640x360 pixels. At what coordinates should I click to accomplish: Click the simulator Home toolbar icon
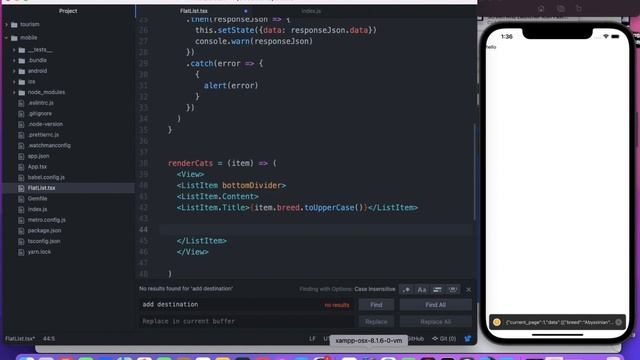[541, 9]
